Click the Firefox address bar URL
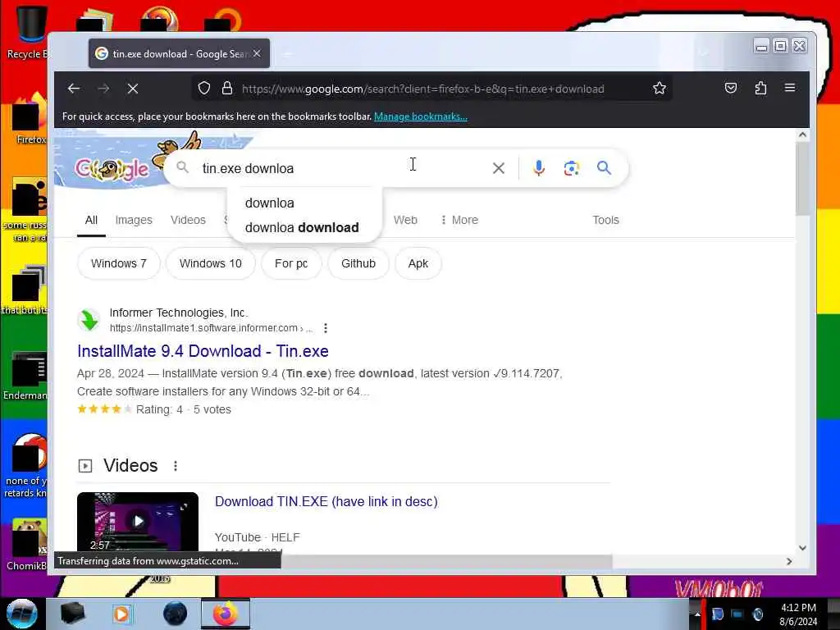The width and height of the screenshot is (840, 630). coord(423,89)
